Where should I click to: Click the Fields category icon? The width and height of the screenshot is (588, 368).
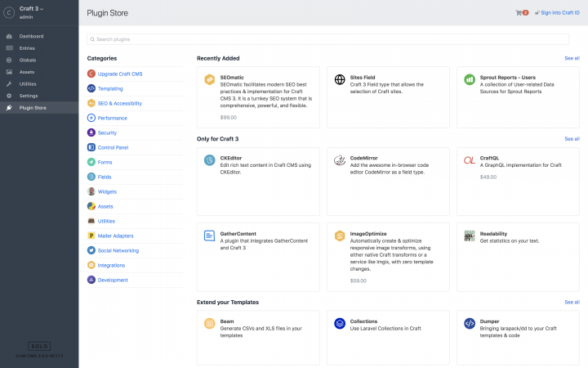(x=91, y=177)
